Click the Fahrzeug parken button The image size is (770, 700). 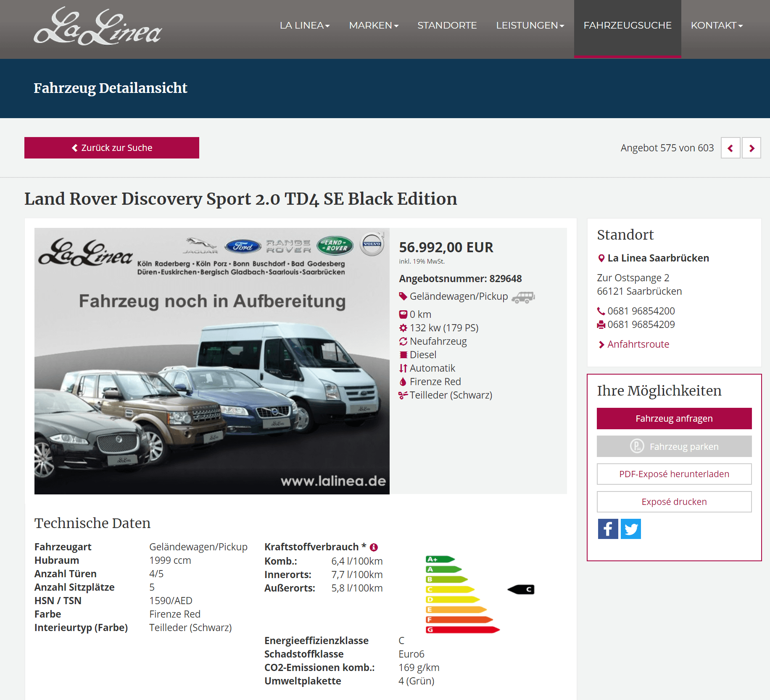[674, 446]
